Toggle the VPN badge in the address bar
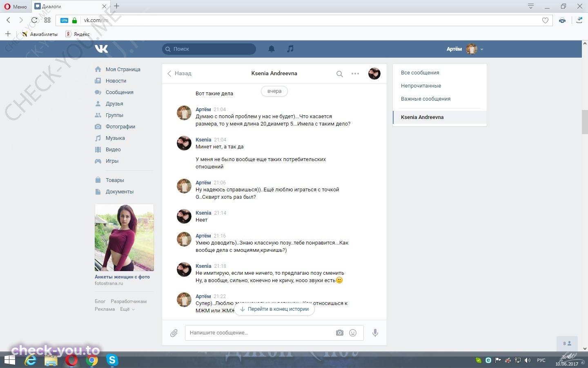This screenshot has width=588, height=368. [x=64, y=20]
